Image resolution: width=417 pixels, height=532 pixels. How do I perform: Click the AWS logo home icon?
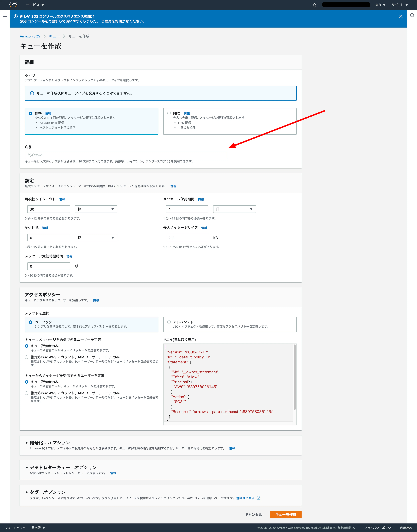click(x=13, y=4)
